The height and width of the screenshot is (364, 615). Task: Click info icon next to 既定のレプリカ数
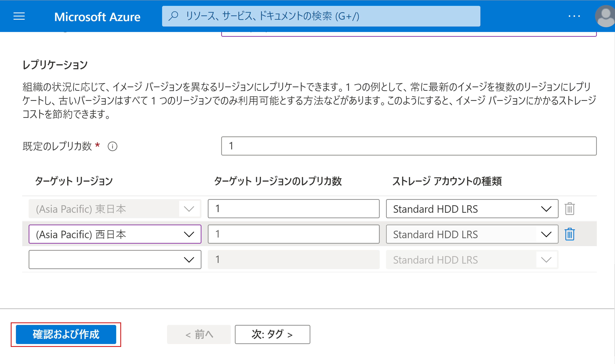(x=112, y=146)
